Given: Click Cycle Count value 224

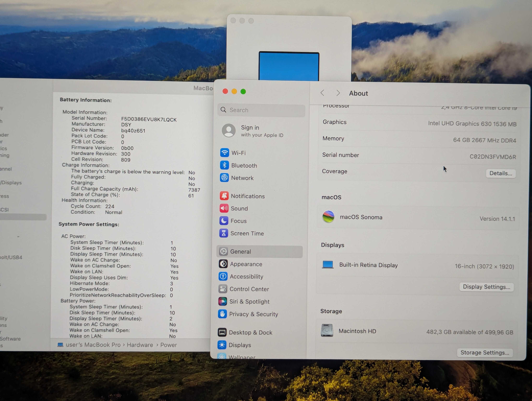Looking at the screenshot, I should tap(110, 206).
